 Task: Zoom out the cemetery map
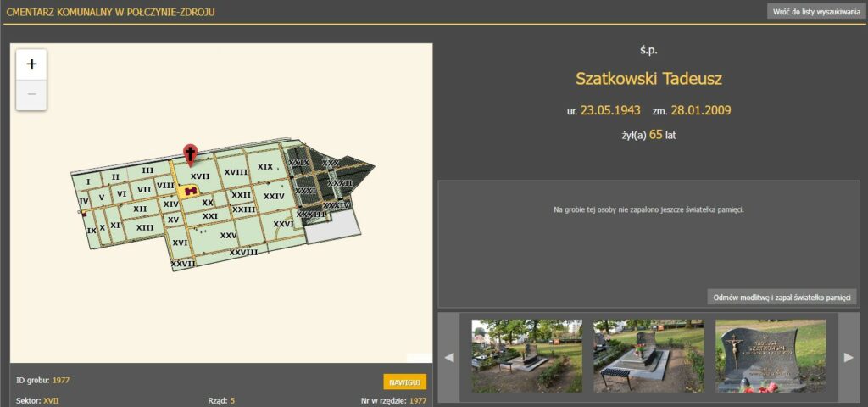point(31,94)
